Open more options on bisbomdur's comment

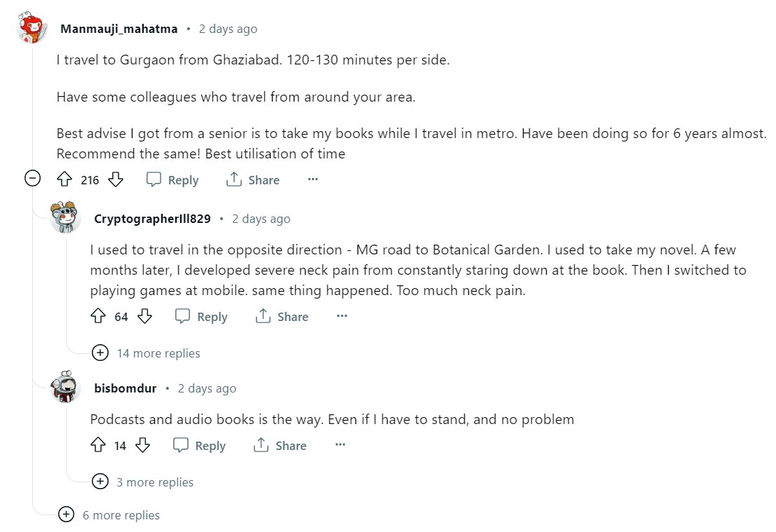[340, 445]
